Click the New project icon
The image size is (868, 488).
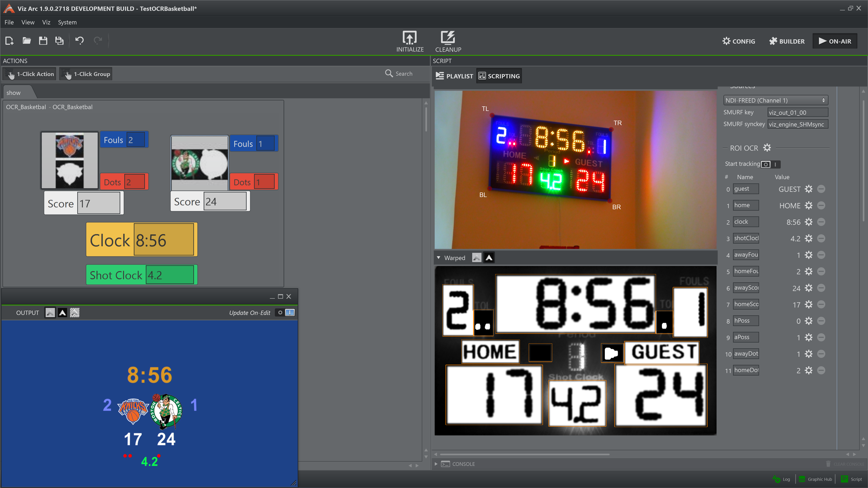click(x=9, y=41)
